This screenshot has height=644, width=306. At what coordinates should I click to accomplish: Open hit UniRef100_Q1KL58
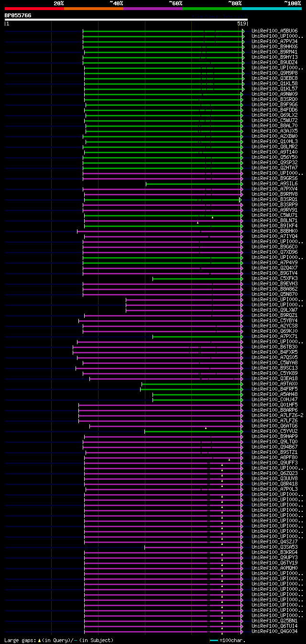274,83
